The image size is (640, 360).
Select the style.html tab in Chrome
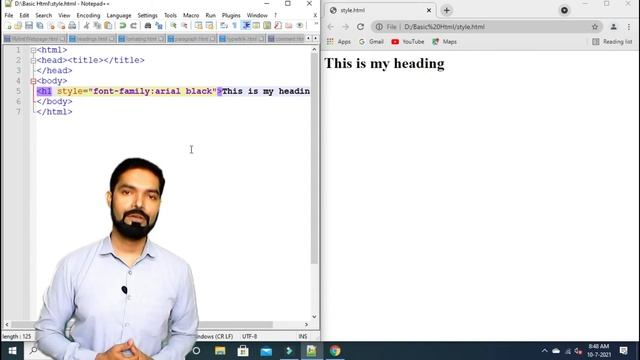coord(381,10)
